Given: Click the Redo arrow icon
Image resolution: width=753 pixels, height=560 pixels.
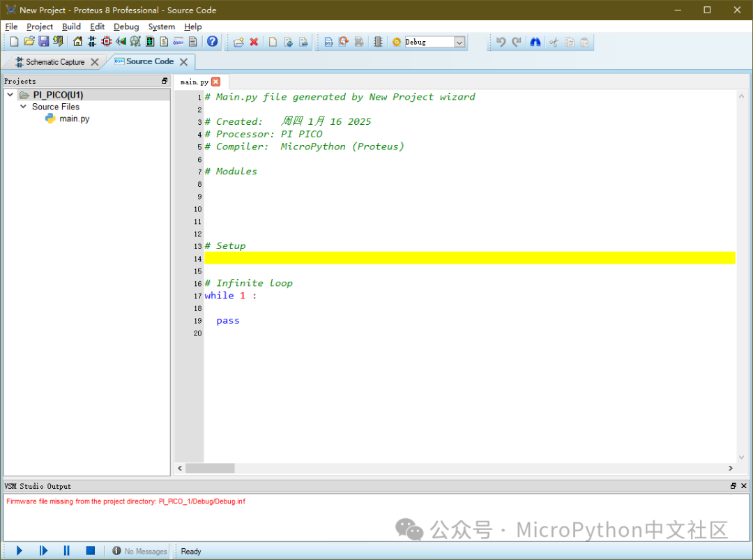Looking at the screenshot, I should pyautogui.click(x=516, y=43).
